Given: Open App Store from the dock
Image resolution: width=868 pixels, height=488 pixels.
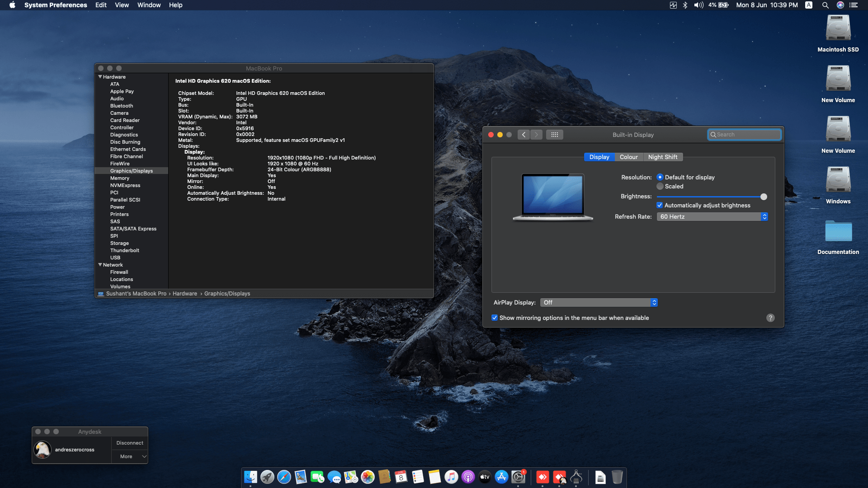Looking at the screenshot, I should point(501,477).
